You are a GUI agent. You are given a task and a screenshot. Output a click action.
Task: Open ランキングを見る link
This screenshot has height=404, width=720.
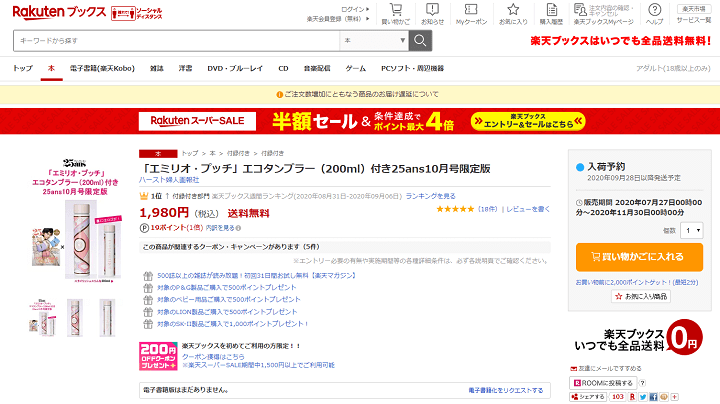coord(431,196)
